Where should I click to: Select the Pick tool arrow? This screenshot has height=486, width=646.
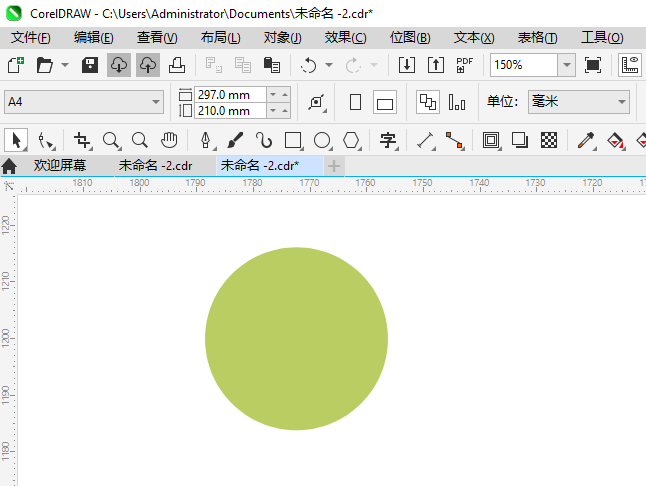point(16,140)
